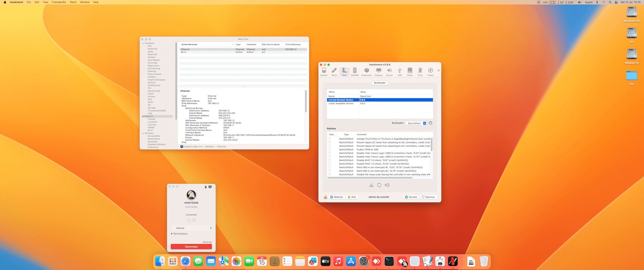Tick the checkbox for 'change F%uT%04x' patch
The image size is (644, 270).
pyautogui.click(x=329, y=139)
